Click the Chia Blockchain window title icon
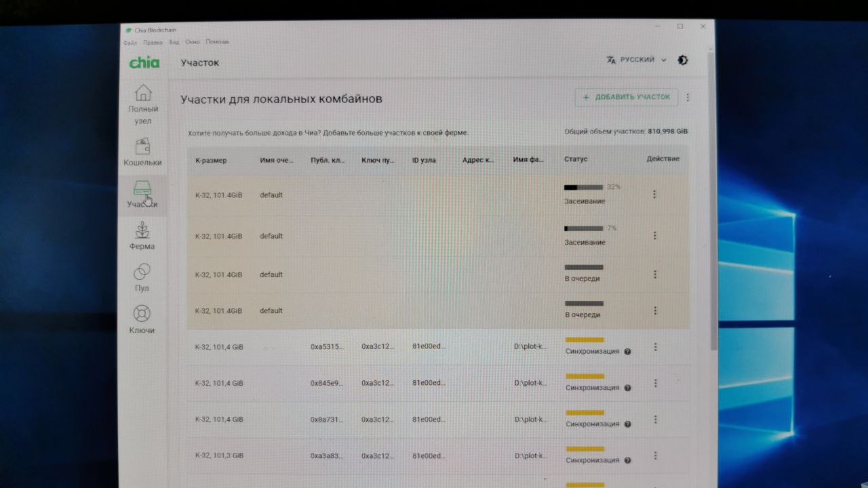The width and height of the screenshot is (868, 488). click(x=129, y=30)
